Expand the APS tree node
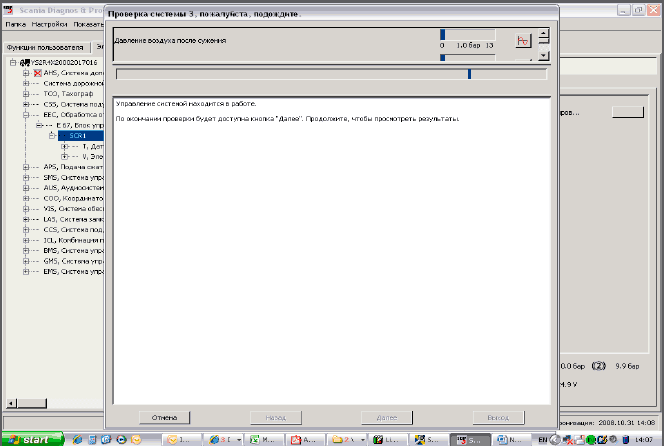The height and width of the screenshot is (446, 664). [26, 167]
